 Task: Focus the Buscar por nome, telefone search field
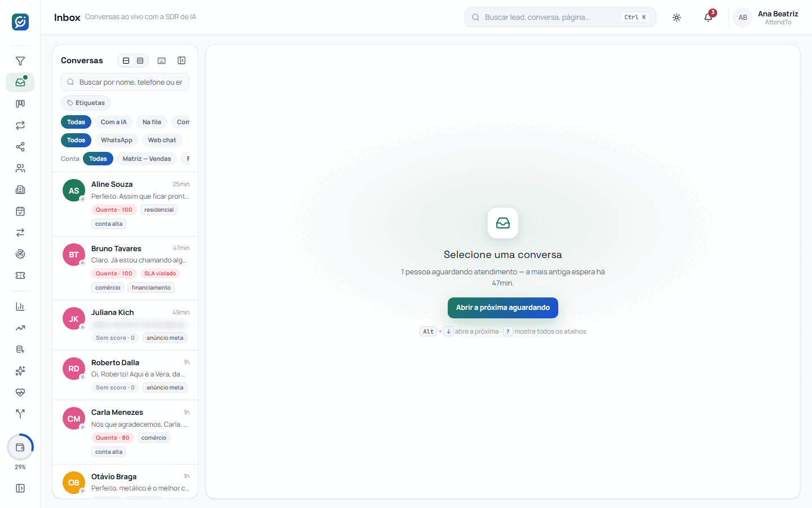pos(125,82)
